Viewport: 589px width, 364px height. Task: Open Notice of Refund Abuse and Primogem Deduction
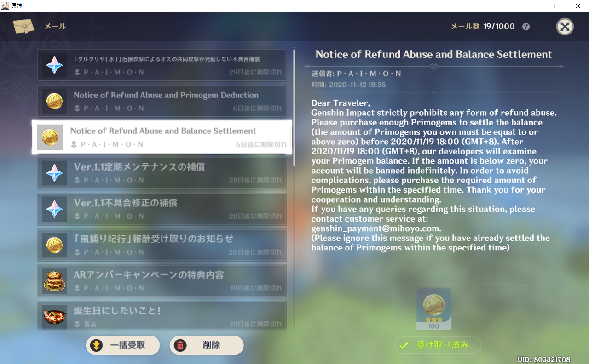coord(162,101)
